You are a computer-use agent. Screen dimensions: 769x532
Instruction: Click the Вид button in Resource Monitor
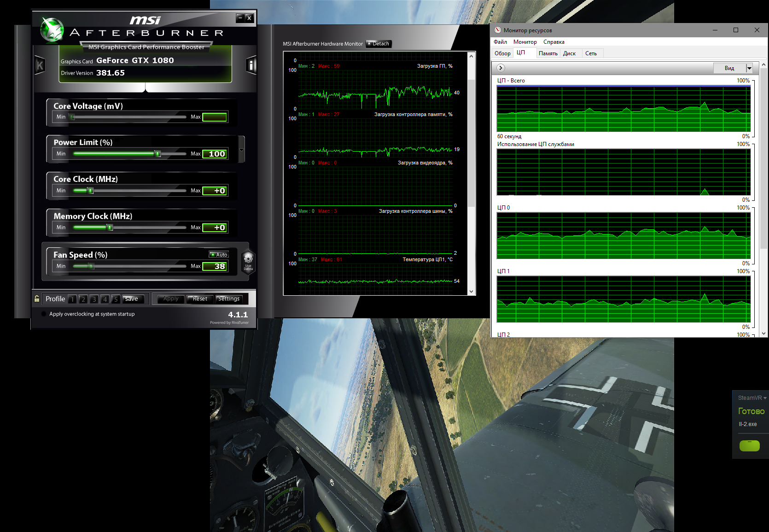point(729,68)
